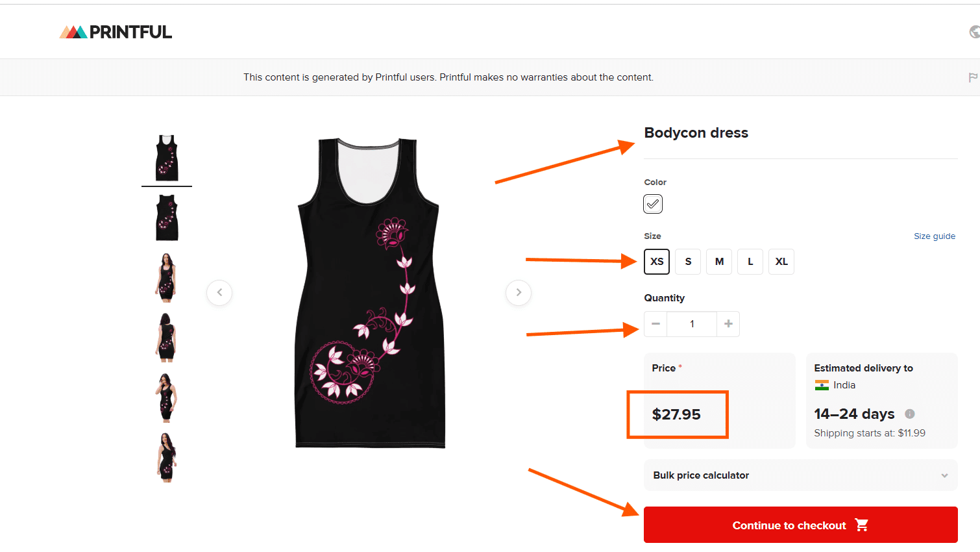Click the info icon next to delivery estimate

(909, 414)
